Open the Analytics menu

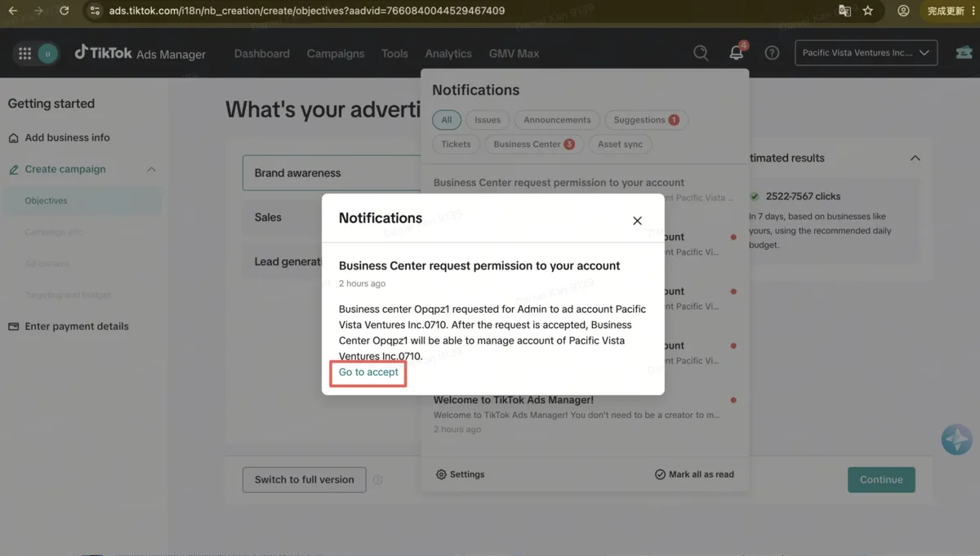448,53
